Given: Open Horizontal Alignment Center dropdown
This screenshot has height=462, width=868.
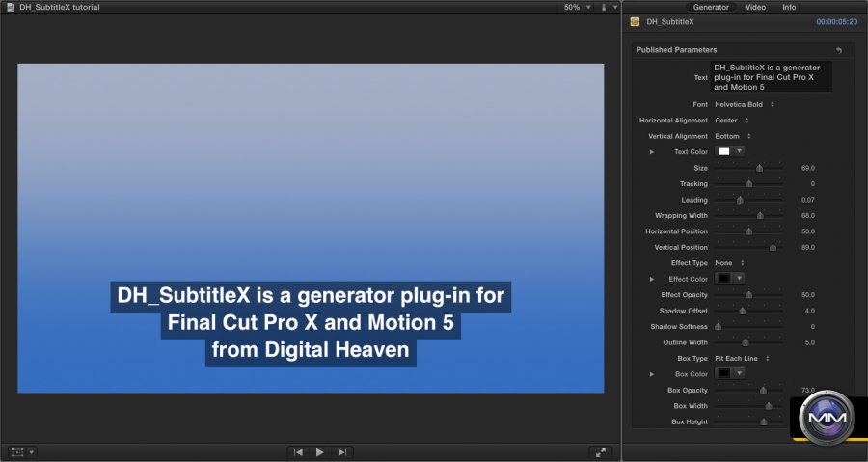Looking at the screenshot, I should pyautogui.click(x=732, y=120).
